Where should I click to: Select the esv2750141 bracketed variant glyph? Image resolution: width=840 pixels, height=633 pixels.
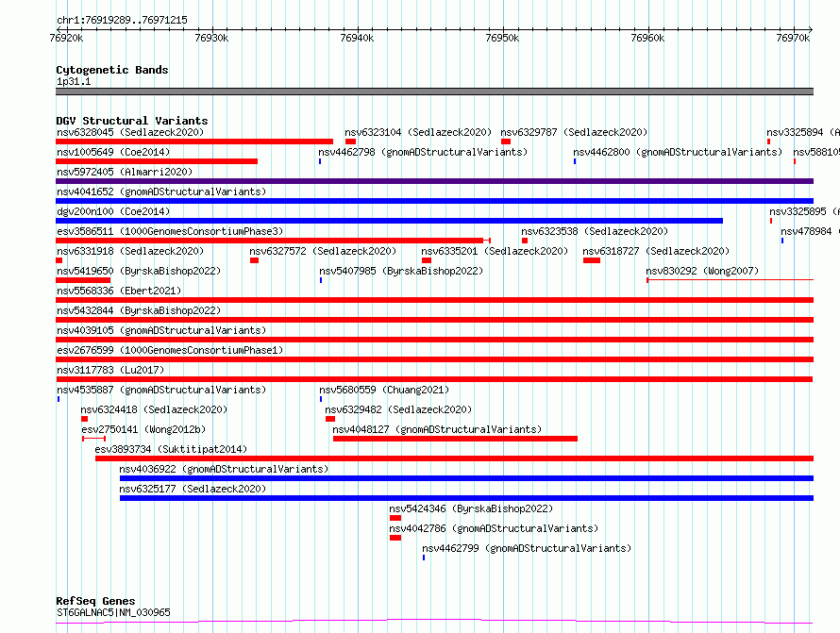[x=93, y=439]
